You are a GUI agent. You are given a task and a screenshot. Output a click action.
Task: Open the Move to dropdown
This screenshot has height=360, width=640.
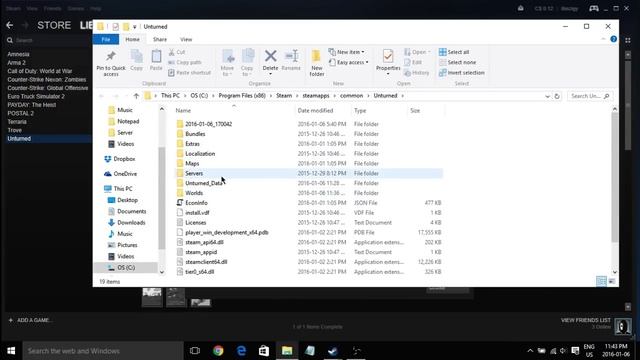pos(227,62)
